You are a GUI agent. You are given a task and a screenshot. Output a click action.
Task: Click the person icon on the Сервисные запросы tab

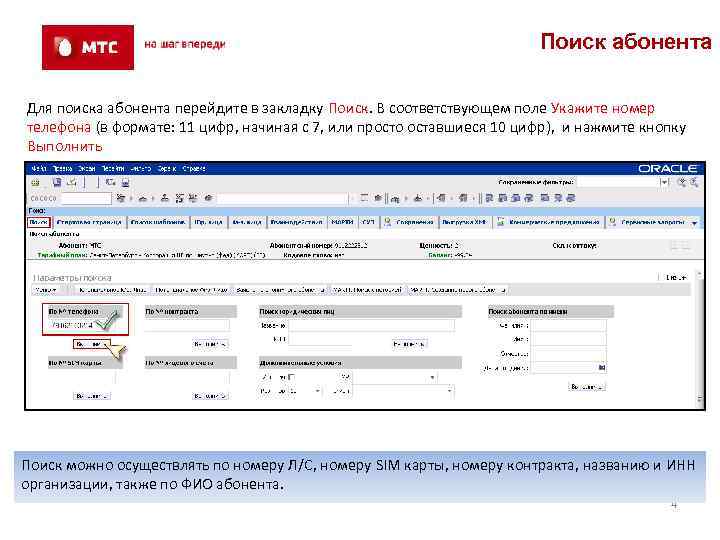[613, 222]
